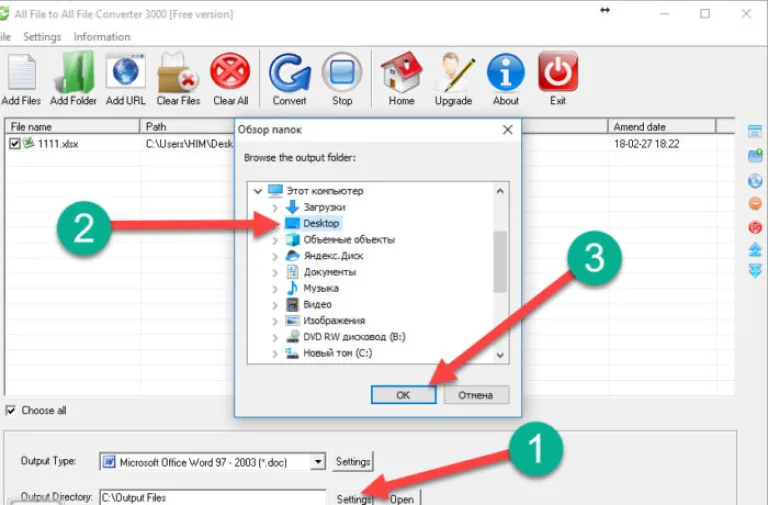Image resolution: width=768 pixels, height=505 pixels.
Task: Select the Изображения folder label
Action: point(334,320)
